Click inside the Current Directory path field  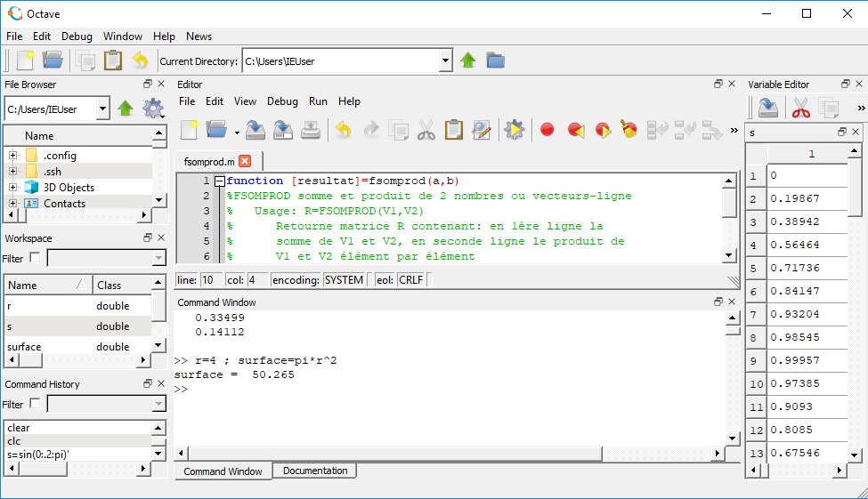click(x=341, y=60)
